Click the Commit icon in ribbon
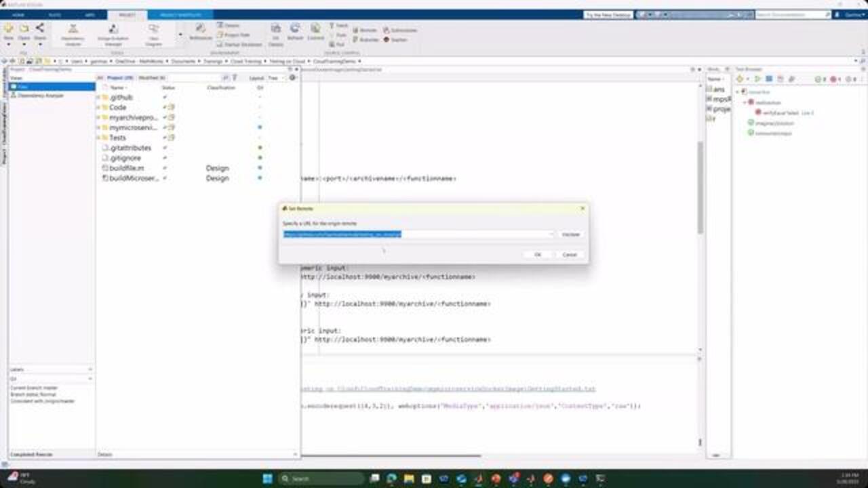 coord(315,30)
